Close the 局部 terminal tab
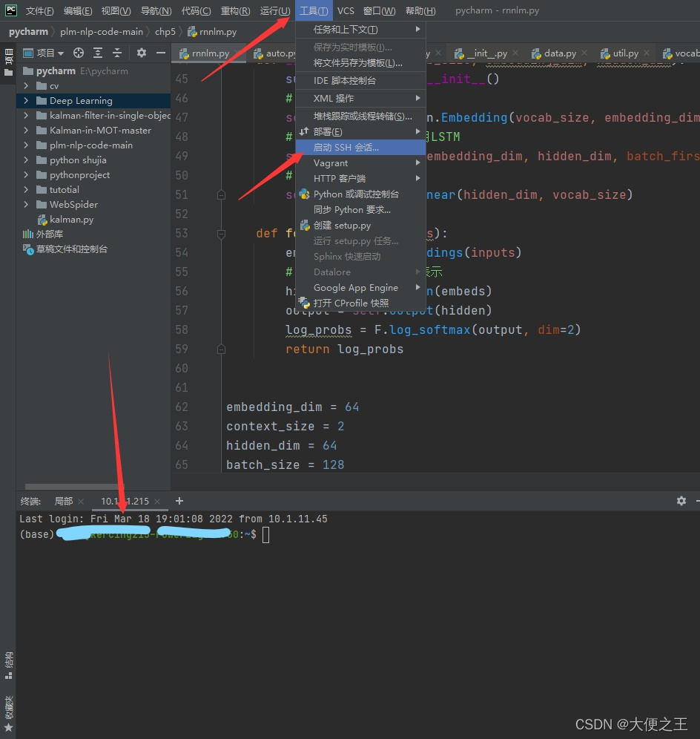 81,502
